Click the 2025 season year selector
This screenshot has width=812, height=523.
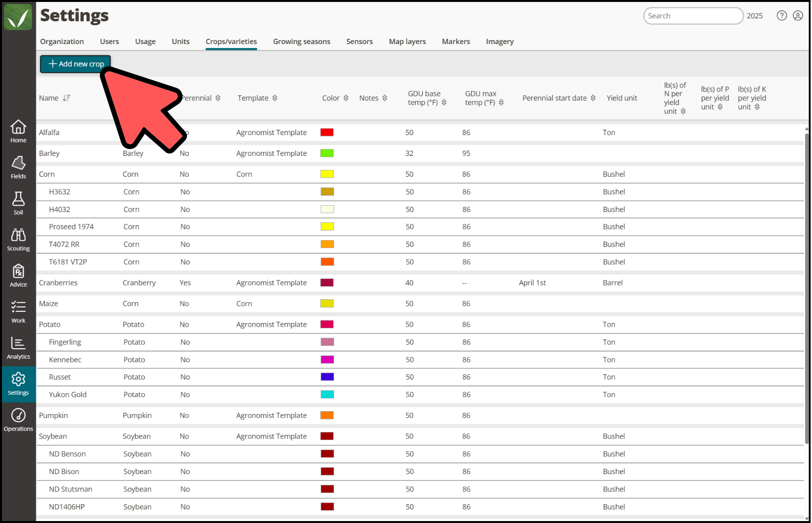754,15
